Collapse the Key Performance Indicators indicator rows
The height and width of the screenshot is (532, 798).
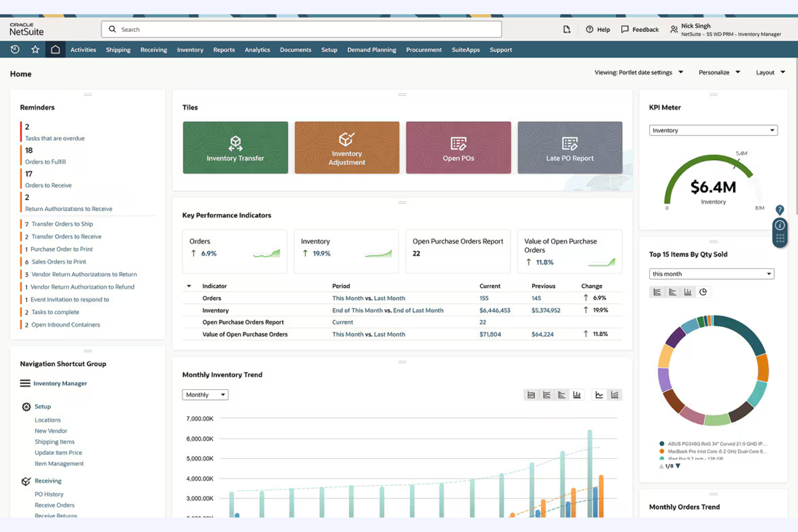(188, 286)
